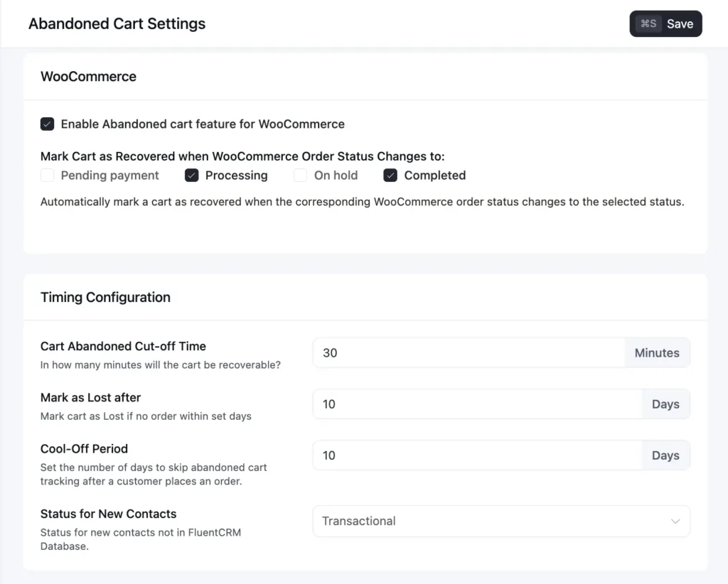Toggle Enable Abandoned cart feature for WooCommerce

click(x=47, y=124)
